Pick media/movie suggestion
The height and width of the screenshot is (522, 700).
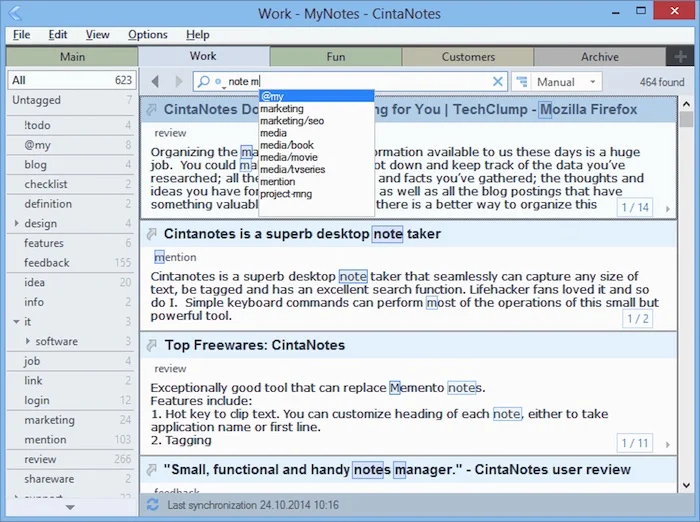(316, 157)
